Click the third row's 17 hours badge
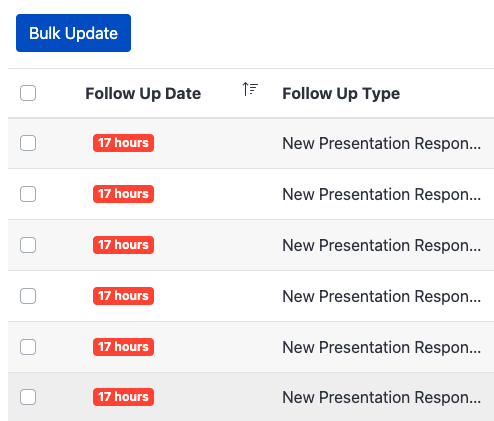The width and height of the screenshot is (494, 421). [x=123, y=245]
